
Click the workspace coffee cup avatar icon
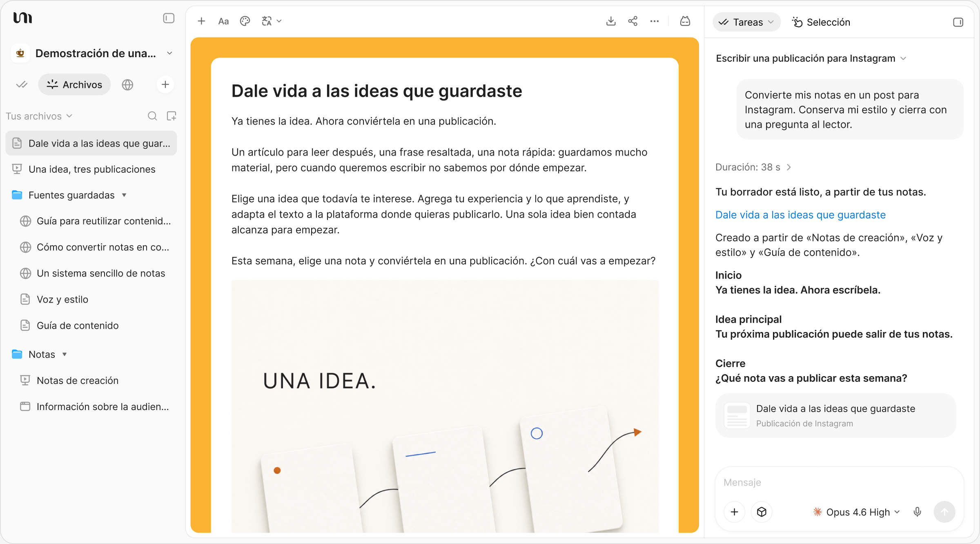pos(20,54)
